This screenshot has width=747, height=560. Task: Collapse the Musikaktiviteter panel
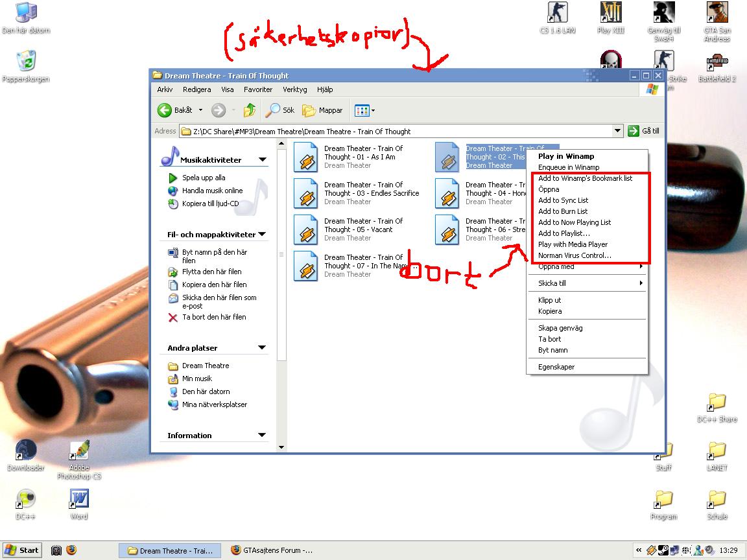tap(263, 159)
